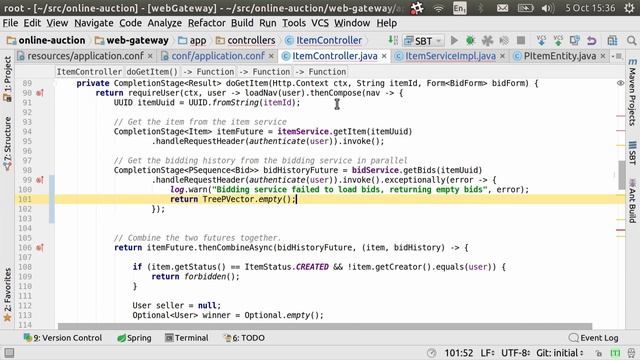Click the read-only lock icon in status bar
Screen dimensions: 640x360
pyautogui.click(x=598, y=353)
